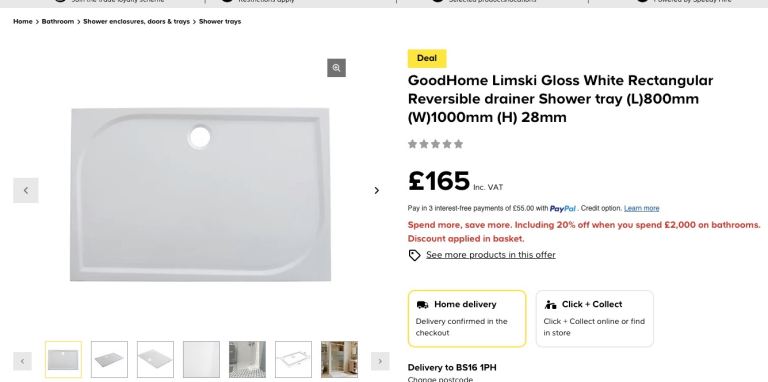Open the Shower trays breadcrumb

point(220,22)
